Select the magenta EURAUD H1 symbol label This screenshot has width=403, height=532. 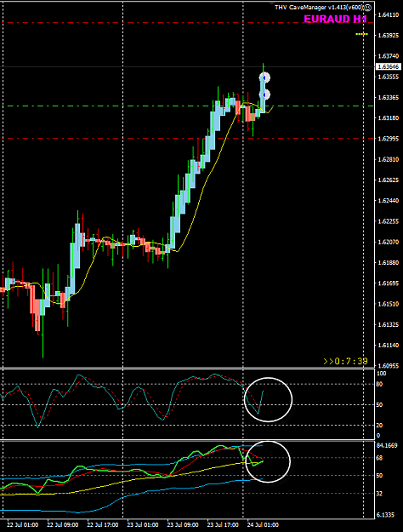point(335,19)
